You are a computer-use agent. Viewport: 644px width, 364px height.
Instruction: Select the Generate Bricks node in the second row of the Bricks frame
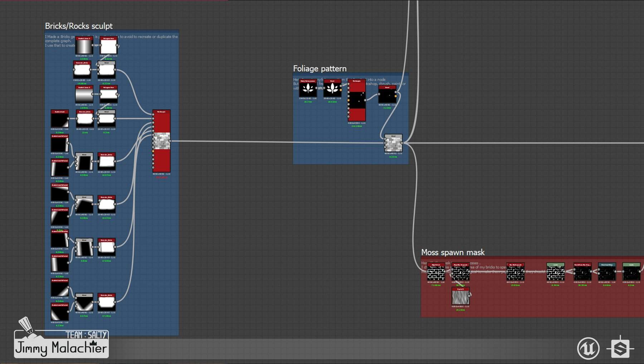tap(82, 70)
